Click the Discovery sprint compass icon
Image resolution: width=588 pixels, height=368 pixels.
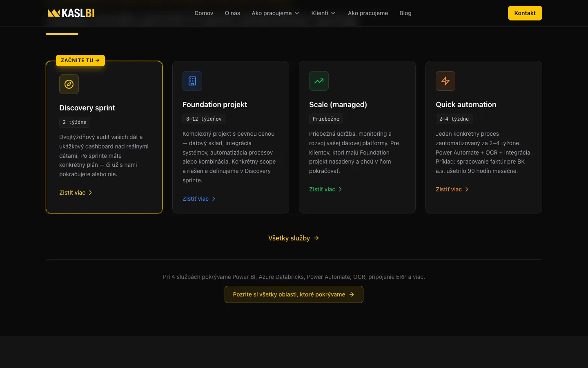(69, 84)
